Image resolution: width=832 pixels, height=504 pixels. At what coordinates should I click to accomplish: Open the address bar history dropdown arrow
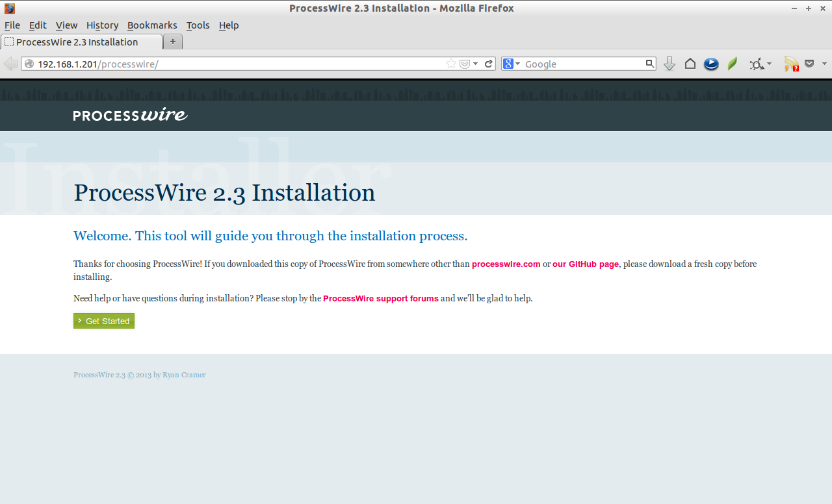pyautogui.click(x=476, y=64)
